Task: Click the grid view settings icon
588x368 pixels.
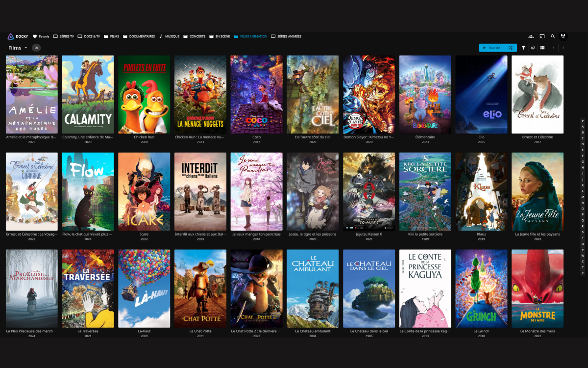Action: click(x=542, y=48)
